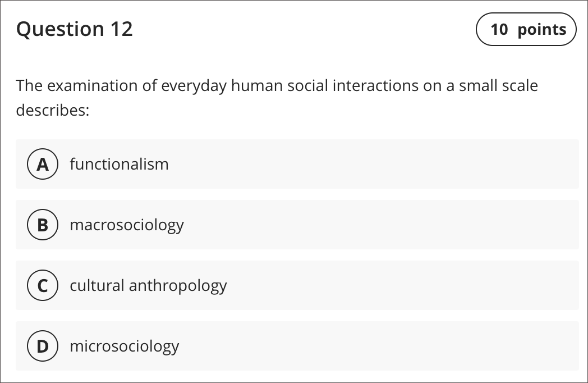Choose the "cultural anthropology" answer text
Image resolution: width=588 pixels, height=383 pixels.
tap(148, 286)
